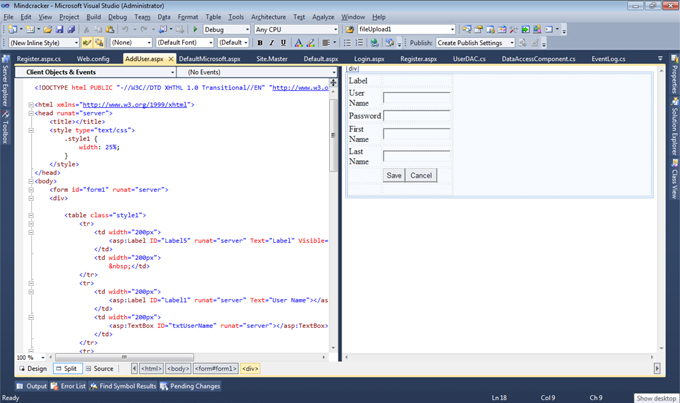680x403 pixels.
Task: Open the Output panel
Action: 32,385
